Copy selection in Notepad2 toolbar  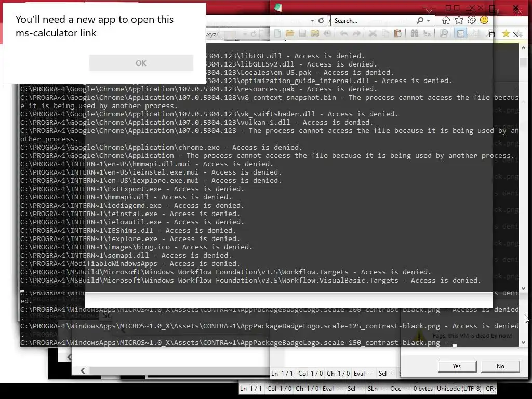pyautogui.click(x=385, y=34)
